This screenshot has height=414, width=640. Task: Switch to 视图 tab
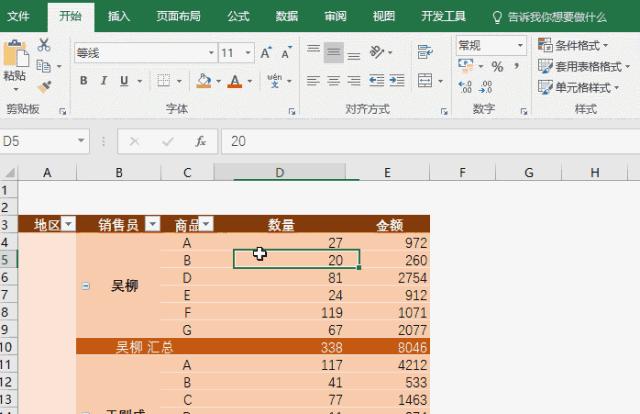point(384,16)
